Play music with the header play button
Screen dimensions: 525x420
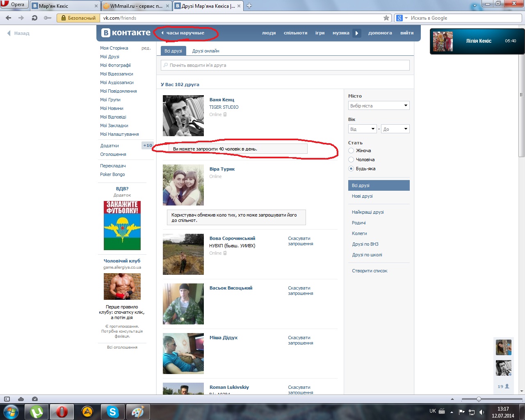pyautogui.click(x=357, y=33)
